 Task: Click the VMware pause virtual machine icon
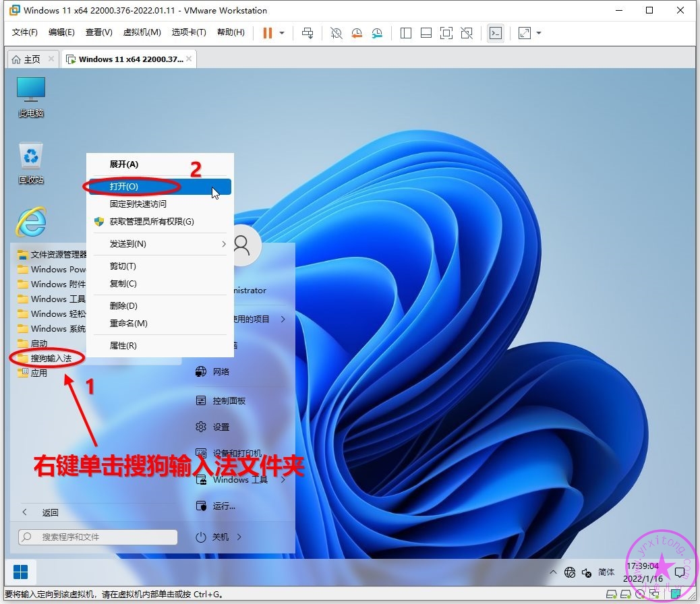pyautogui.click(x=268, y=33)
